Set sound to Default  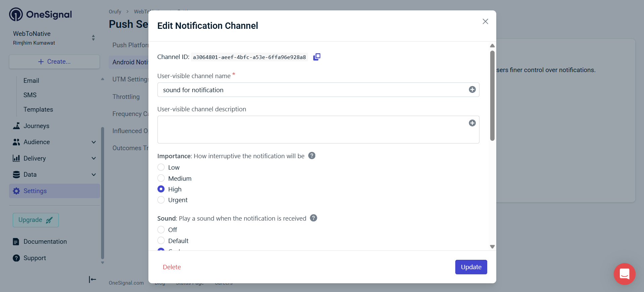[x=161, y=241]
